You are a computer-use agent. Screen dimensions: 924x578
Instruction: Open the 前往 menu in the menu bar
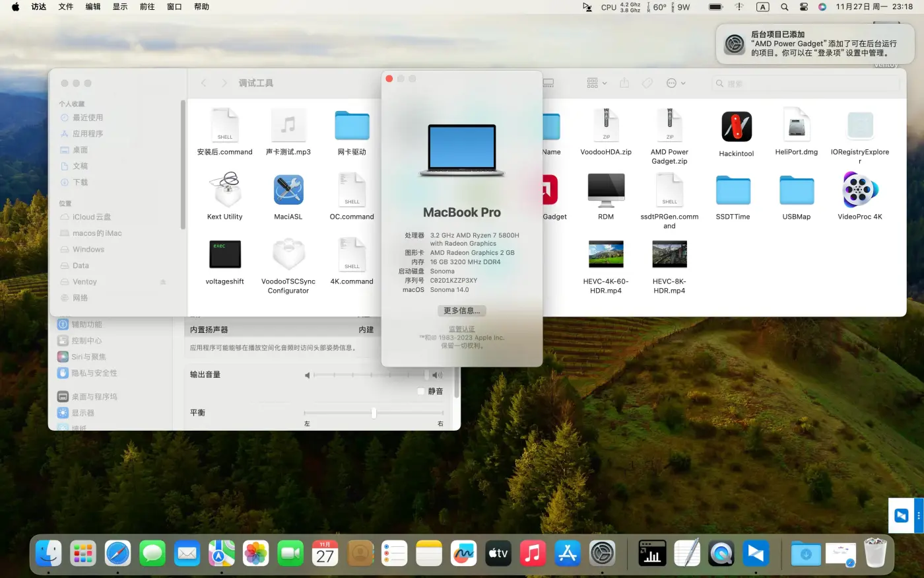click(x=147, y=7)
